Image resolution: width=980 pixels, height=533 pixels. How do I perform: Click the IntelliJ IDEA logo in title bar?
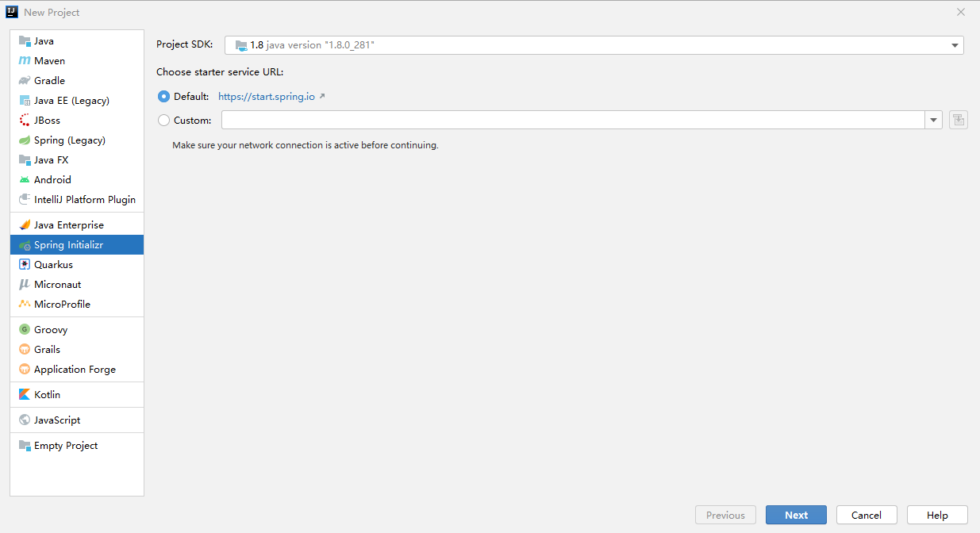12,12
